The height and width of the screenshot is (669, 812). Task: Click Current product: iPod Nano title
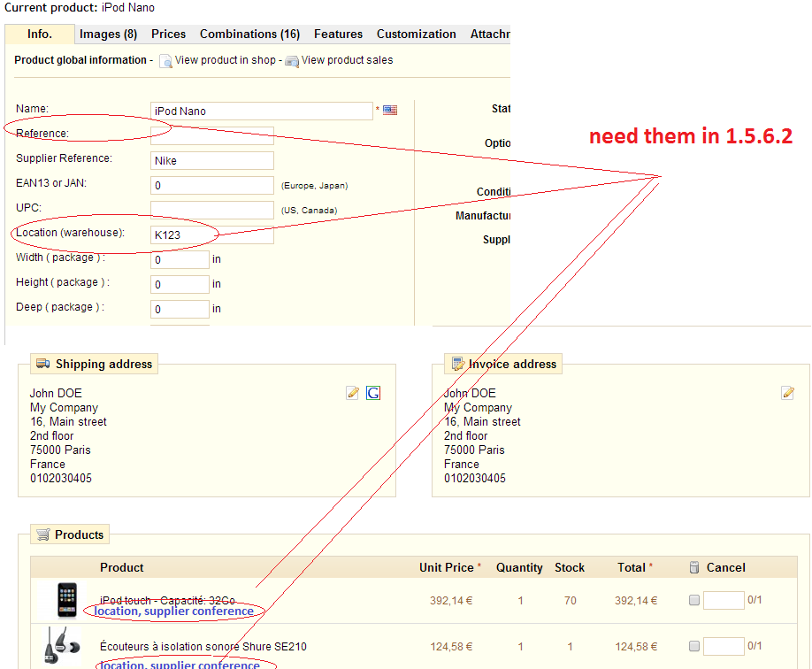click(x=80, y=8)
